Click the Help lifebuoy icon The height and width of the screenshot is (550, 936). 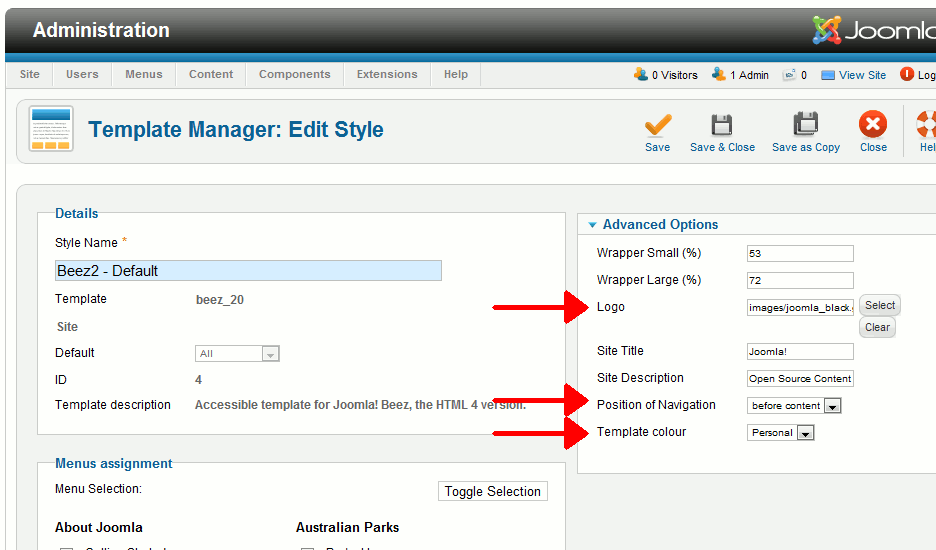927,125
